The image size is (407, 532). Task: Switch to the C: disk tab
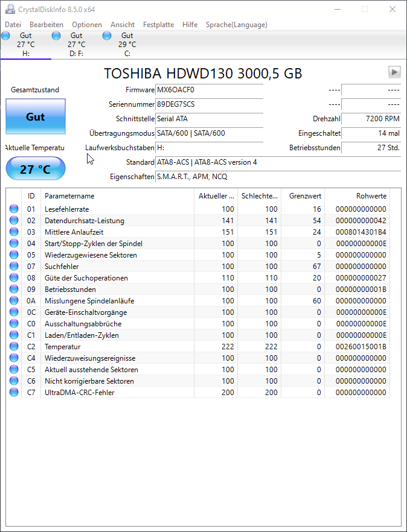(127, 45)
